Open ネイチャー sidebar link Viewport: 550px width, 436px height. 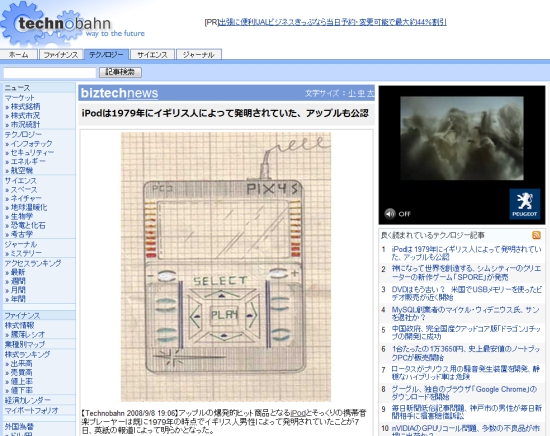(x=26, y=199)
